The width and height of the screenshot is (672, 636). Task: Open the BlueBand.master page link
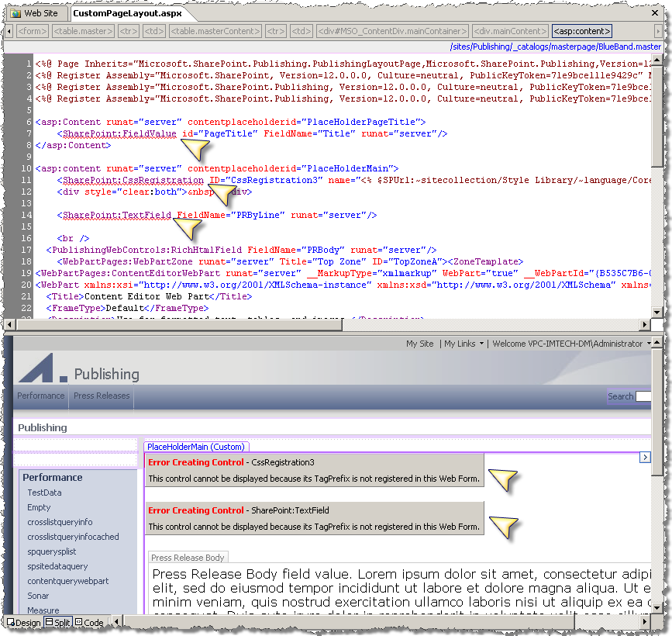click(x=556, y=47)
